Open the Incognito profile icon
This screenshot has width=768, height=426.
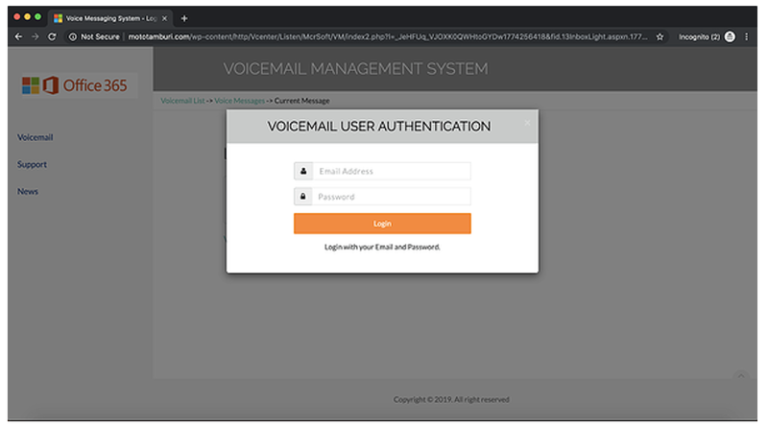730,37
